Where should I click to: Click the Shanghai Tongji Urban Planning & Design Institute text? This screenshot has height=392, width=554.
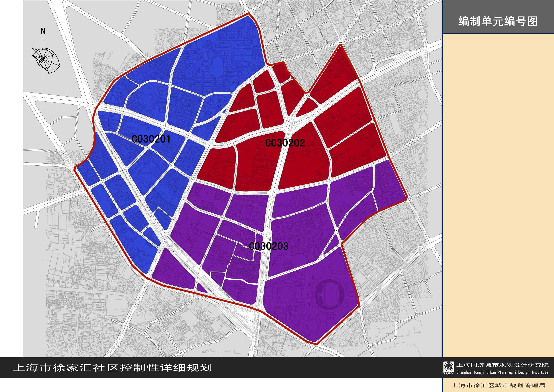[x=502, y=372]
